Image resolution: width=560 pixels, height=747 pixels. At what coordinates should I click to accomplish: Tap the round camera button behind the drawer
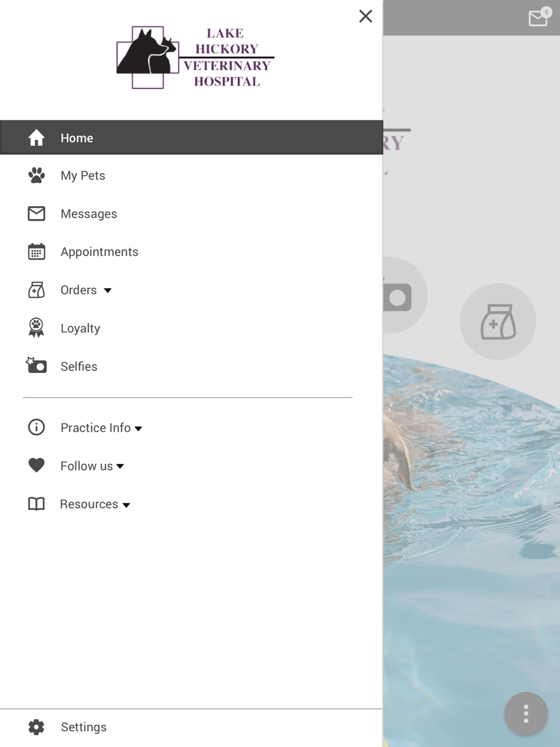[404, 296]
